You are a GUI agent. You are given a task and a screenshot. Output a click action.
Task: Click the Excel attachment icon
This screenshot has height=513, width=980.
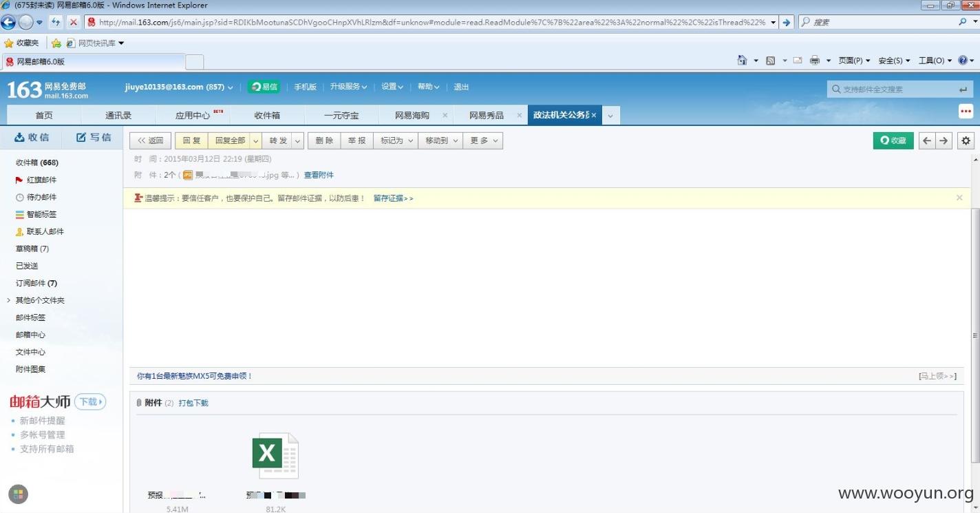coord(275,455)
